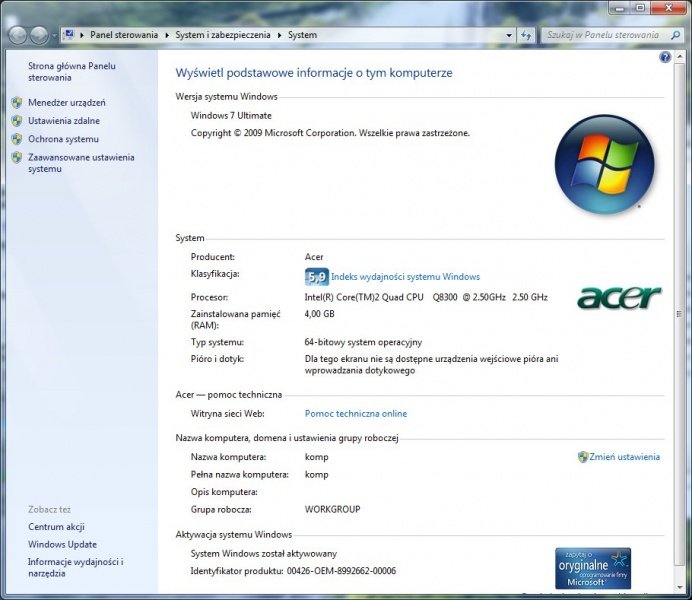Expand arrow after Panel sterowania breadcrumb
The image size is (692, 600).
point(168,35)
